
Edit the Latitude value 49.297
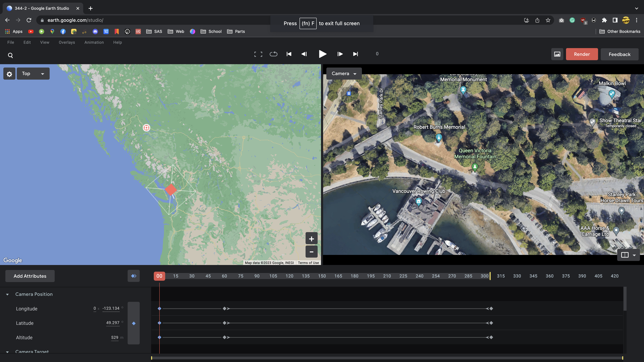tap(113, 323)
